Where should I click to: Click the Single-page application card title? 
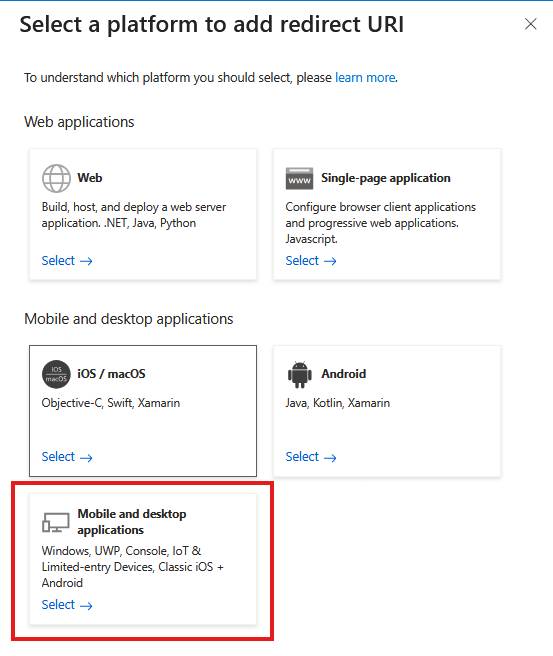point(386,178)
